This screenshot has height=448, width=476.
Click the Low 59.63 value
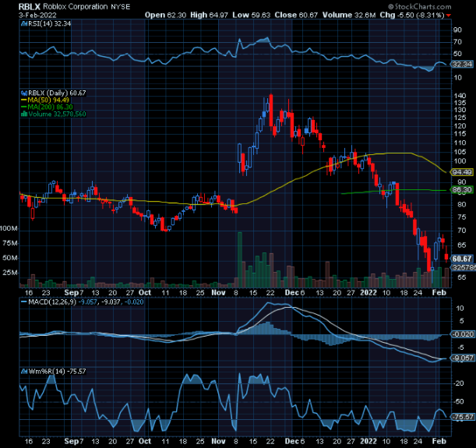click(252, 15)
